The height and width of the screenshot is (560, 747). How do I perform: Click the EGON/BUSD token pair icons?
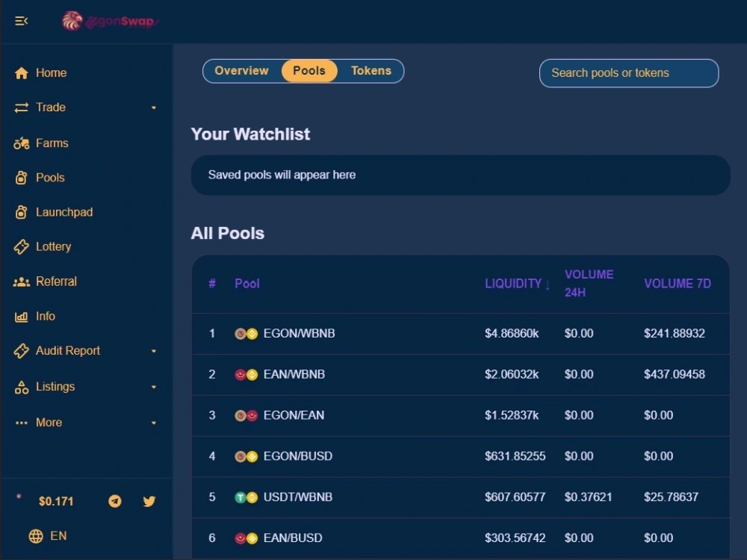click(x=247, y=457)
